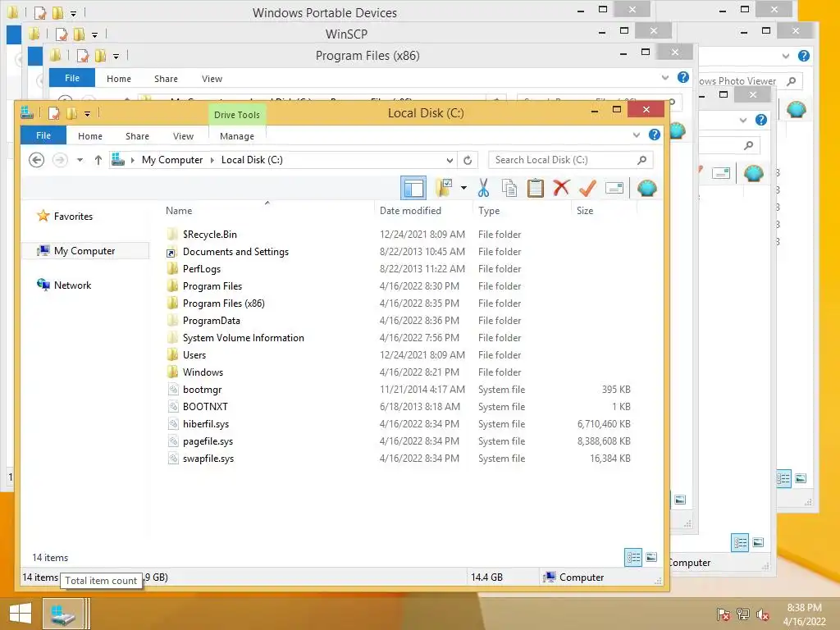The width and height of the screenshot is (840, 630).
Task: Select Documents and Settings shortcut
Action: coord(235,251)
